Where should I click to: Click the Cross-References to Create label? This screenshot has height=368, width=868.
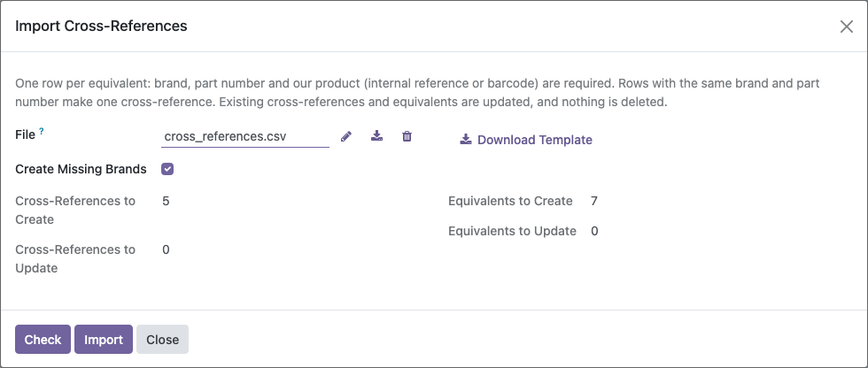[75, 210]
